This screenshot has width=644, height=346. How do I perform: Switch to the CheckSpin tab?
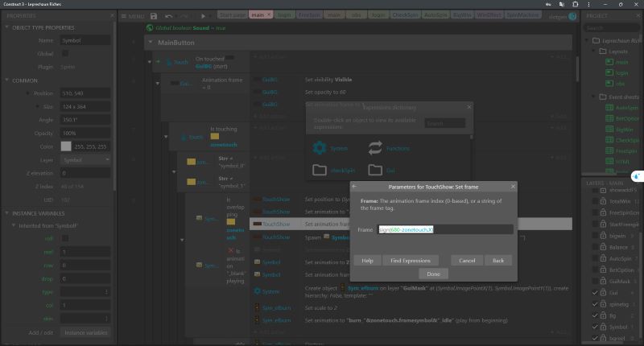pyautogui.click(x=405, y=14)
